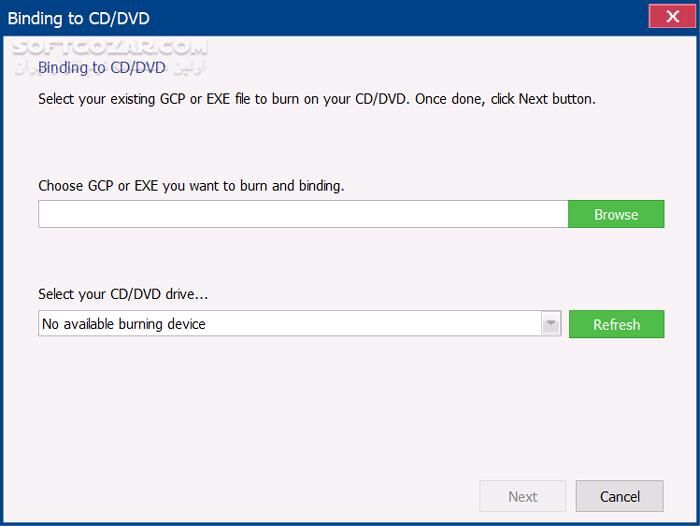Click the instruction text about the Next button
700x526 pixels.
click(x=316, y=99)
